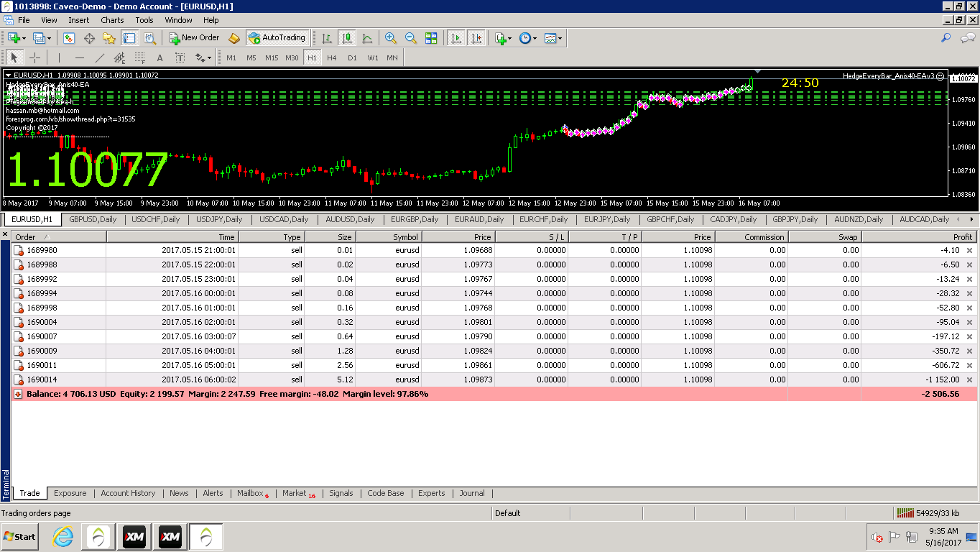980x552 pixels.
Task: Click the Zoom Out magnifier icon
Action: pyautogui.click(x=411, y=38)
